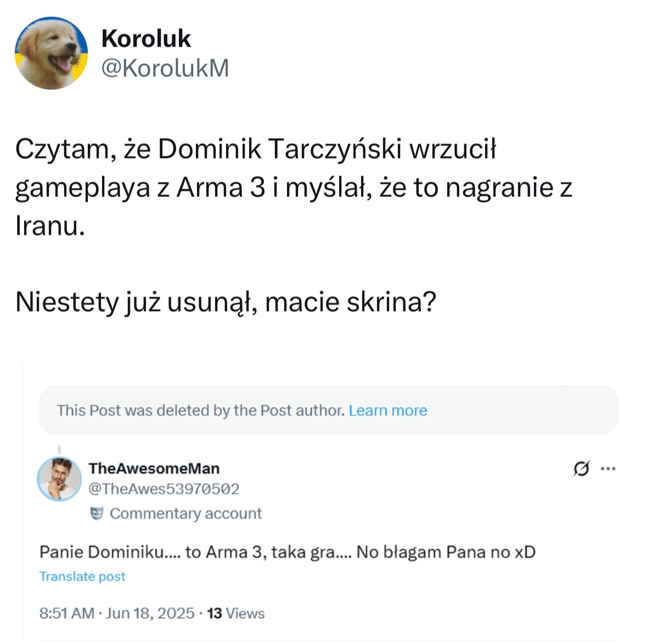Open TheAwesomeMan's profile avatar

click(59, 479)
